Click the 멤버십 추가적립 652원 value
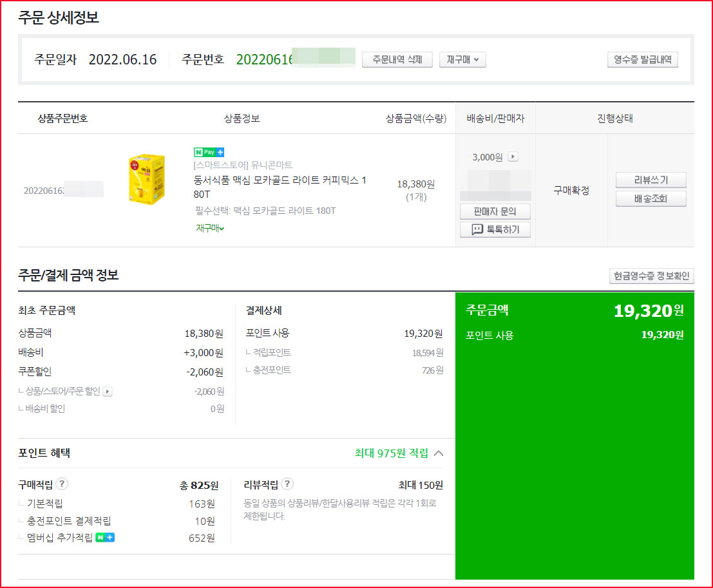 (x=202, y=538)
